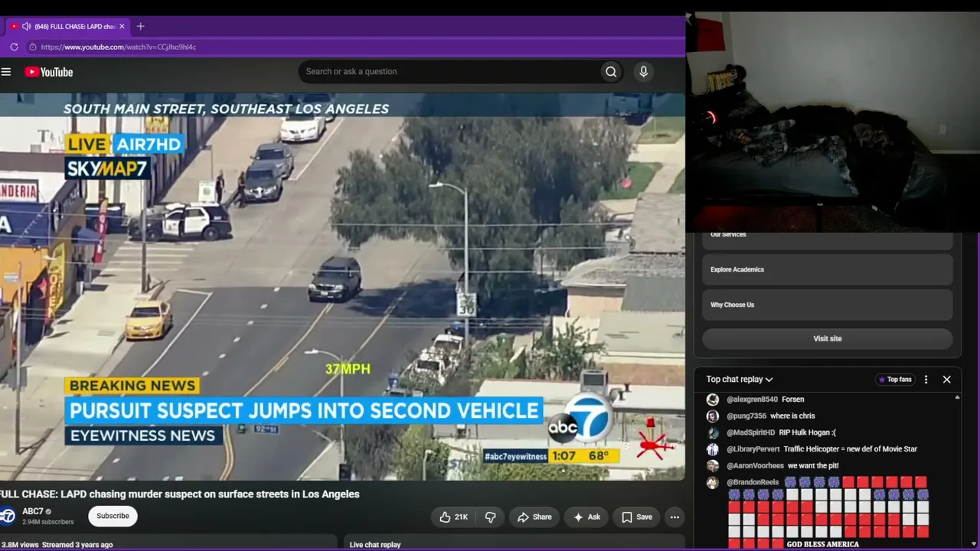This screenshot has height=551, width=980.
Task: Close the chat replay panel
Action: [x=946, y=380]
